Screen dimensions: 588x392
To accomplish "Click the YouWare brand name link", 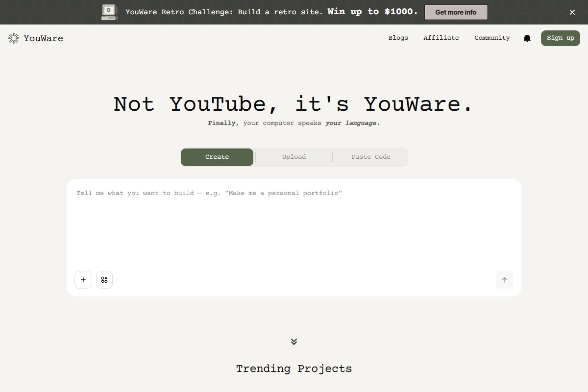I will click(43, 38).
